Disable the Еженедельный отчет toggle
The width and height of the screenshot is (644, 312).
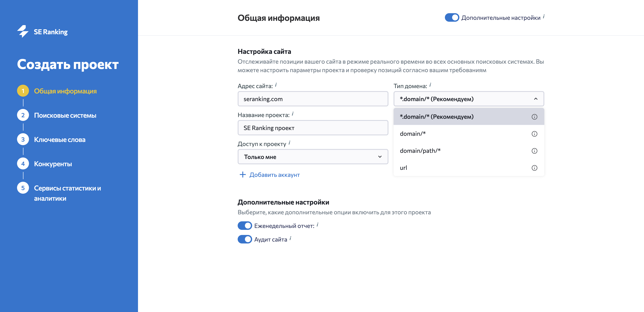[245, 226]
